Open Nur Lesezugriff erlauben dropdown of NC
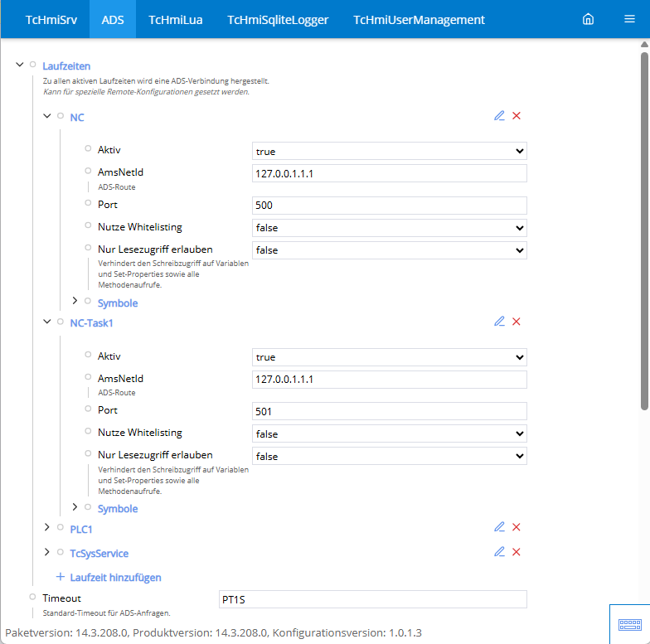The height and width of the screenshot is (644, 650). (x=390, y=250)
